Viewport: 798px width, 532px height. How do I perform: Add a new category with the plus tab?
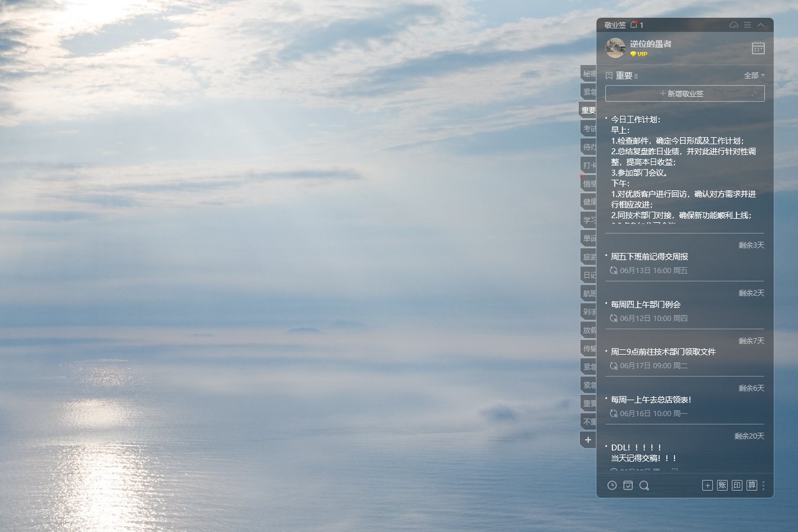pos(588,440)
